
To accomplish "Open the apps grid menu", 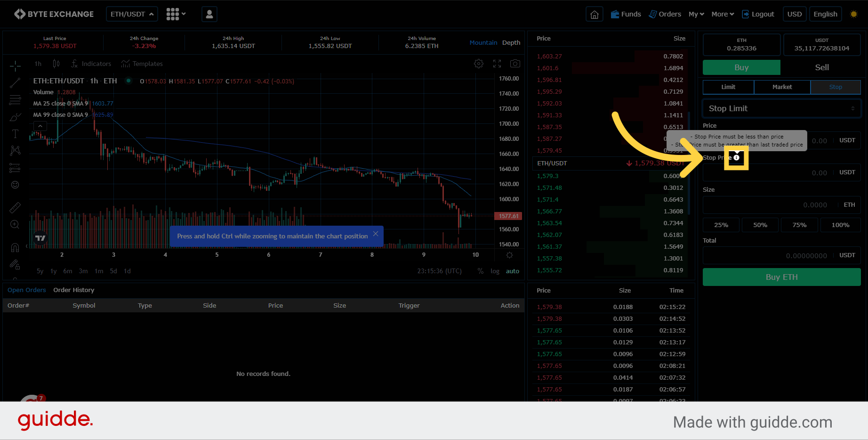I will click(x=176, y=14).
